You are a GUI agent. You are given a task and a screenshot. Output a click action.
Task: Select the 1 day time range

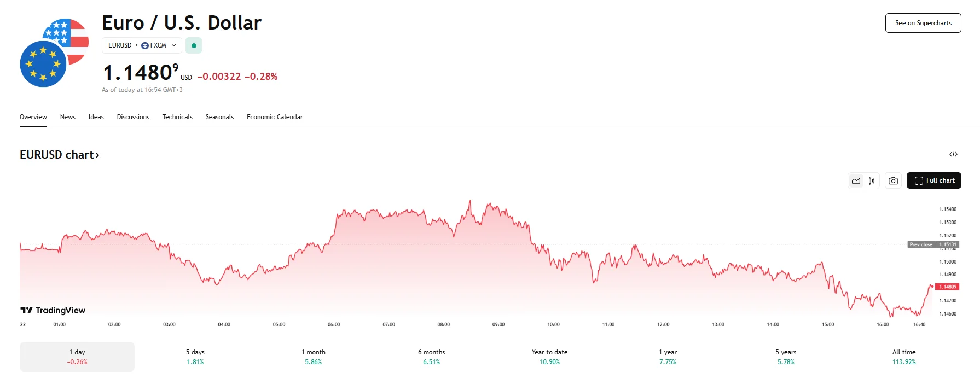click(x=77, y=357)
